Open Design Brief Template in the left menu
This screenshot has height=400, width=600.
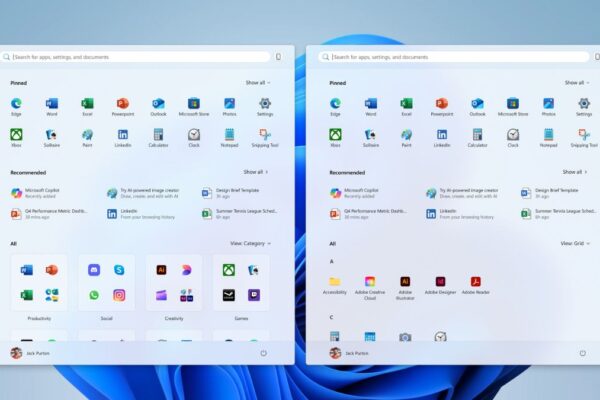tap(235, 192)
